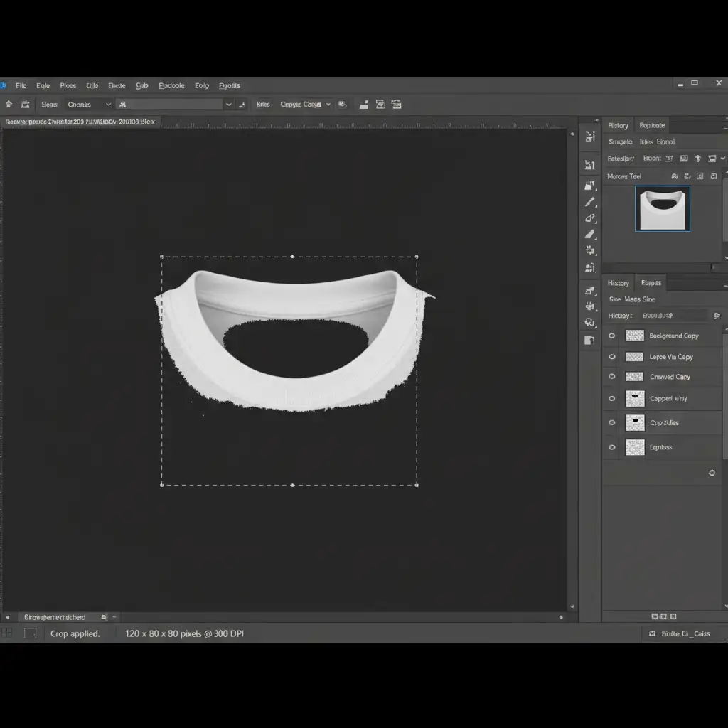
Task: Select the eraser tool below the brush
Action: click(x=590, y=234)
